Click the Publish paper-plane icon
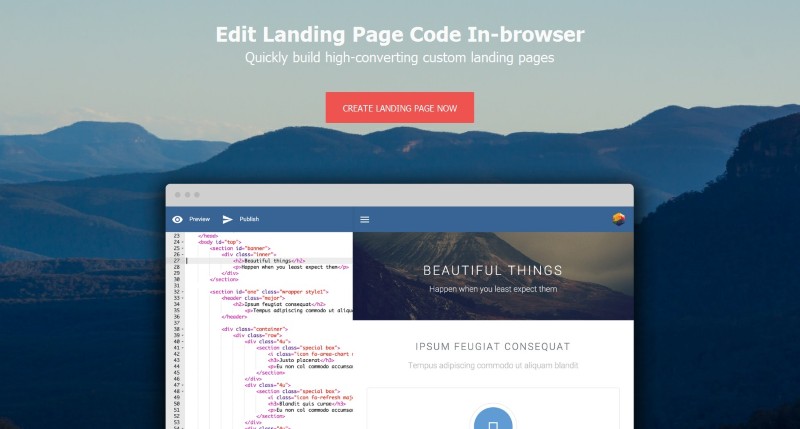800x429 pixels. (x=228, y=219)
